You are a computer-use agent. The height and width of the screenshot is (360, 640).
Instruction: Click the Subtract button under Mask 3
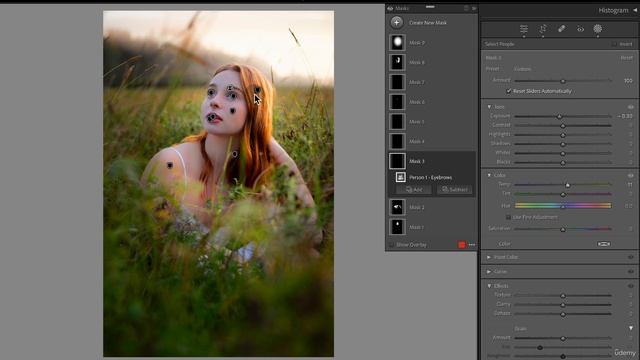[x=455, y=189]
